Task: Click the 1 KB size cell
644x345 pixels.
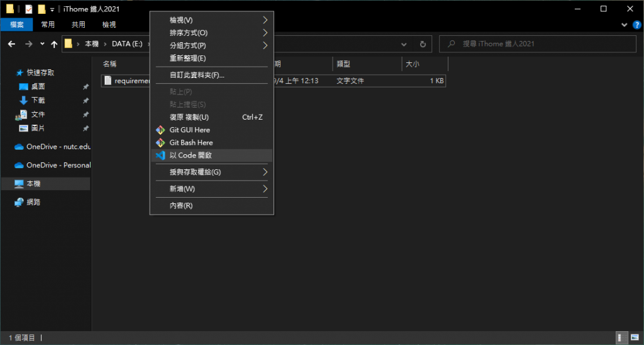Action: pos(436,81)
